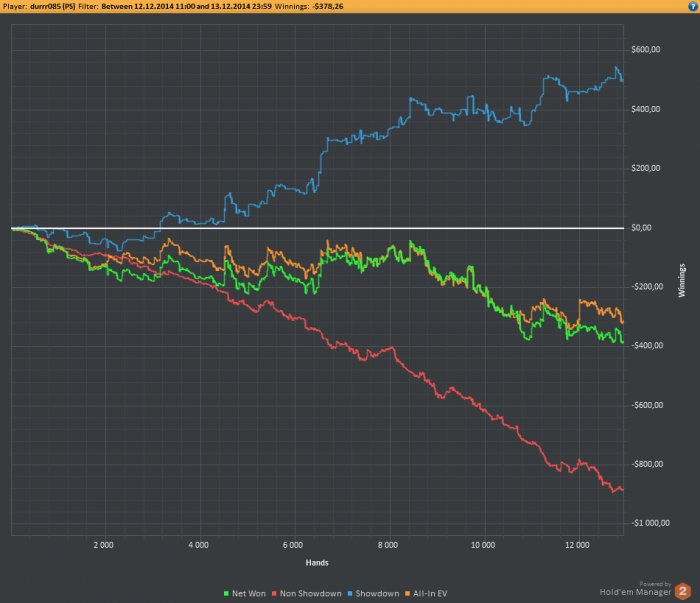This screenshot has height=603, width=700.
Task: Toggle the orange All-In EV legend marker
Action: [407, 594]
